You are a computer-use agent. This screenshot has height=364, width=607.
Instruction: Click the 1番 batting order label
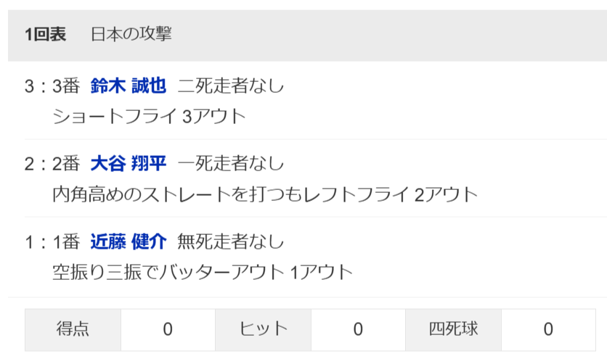coord(65,241)
